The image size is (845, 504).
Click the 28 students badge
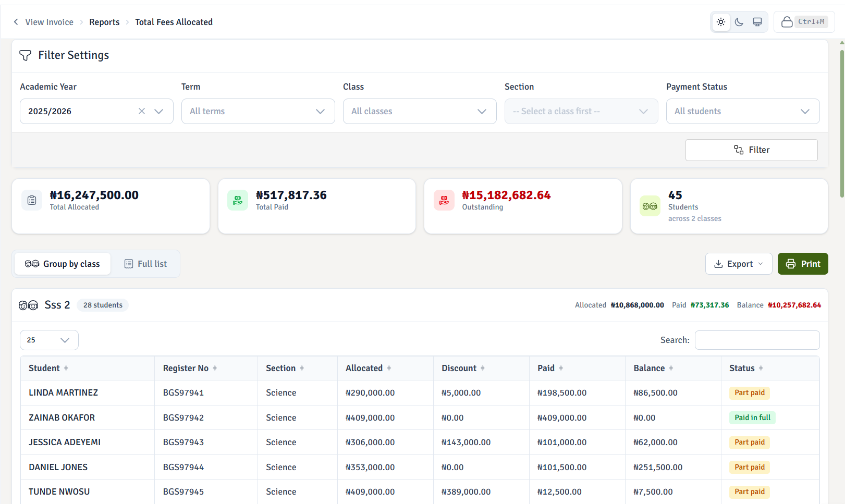tap(103, 305)
